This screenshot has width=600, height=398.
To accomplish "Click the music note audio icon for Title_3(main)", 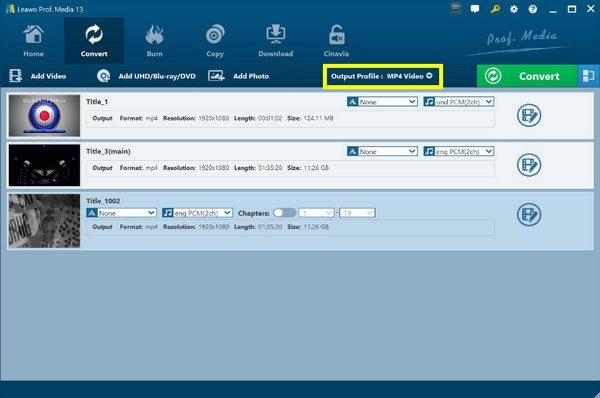I will 429,152.
